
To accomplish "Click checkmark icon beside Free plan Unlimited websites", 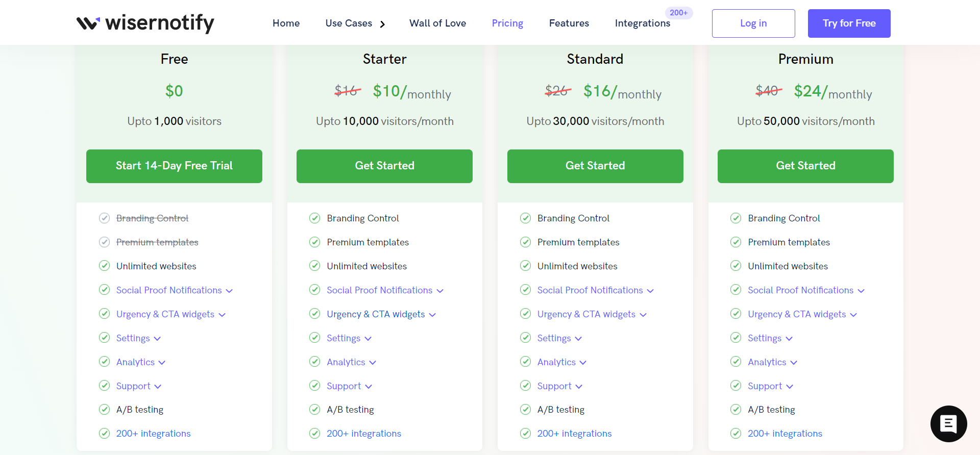I will point(104,266).
